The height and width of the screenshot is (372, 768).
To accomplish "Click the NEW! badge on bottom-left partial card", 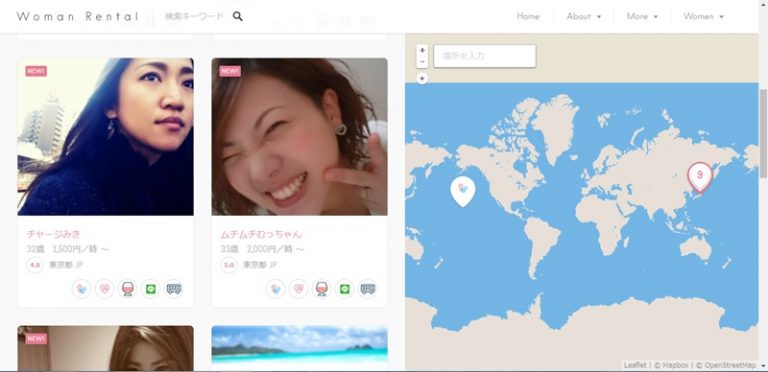I will [36, 339].
